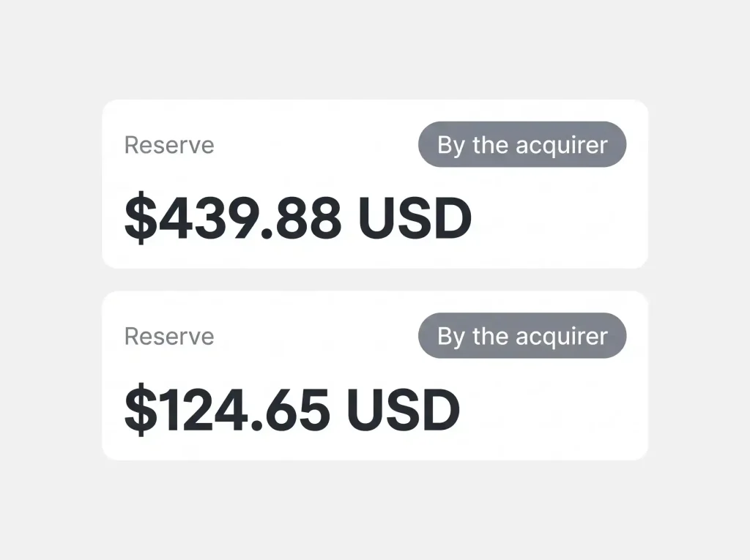
Task: Click the dollar sign before 124.65
Action: pos(141,409)
